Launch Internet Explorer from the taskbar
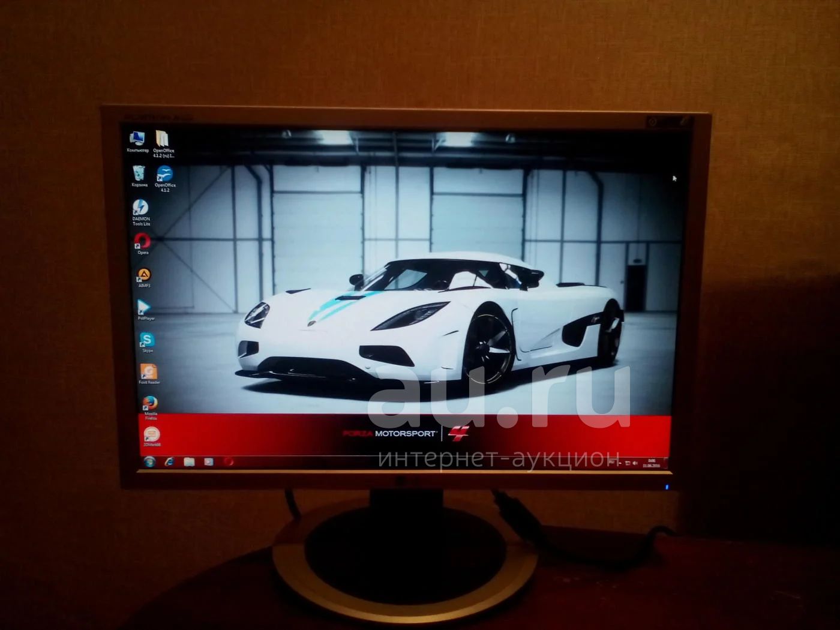 [x=170, y=461]
